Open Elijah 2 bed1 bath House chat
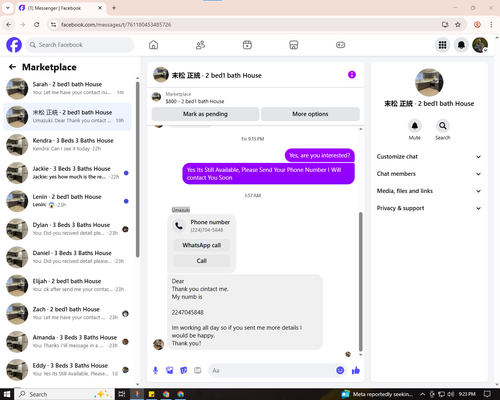Screen dimensions: 500x400 (x=67, y=285)
